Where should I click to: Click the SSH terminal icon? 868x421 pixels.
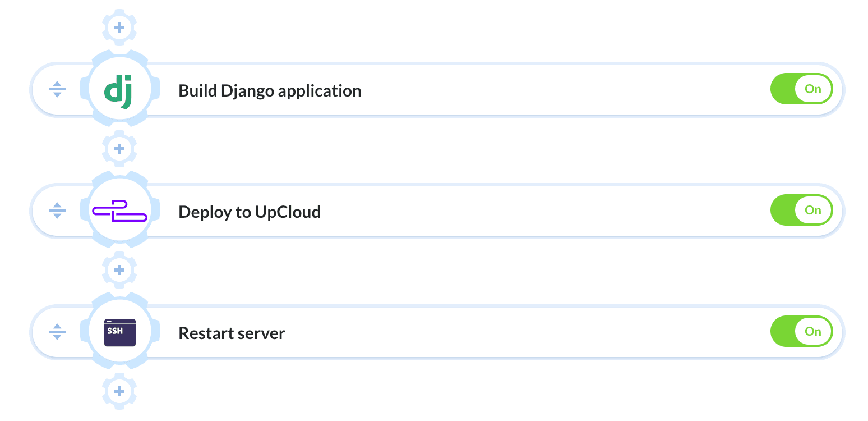(119, 332)
